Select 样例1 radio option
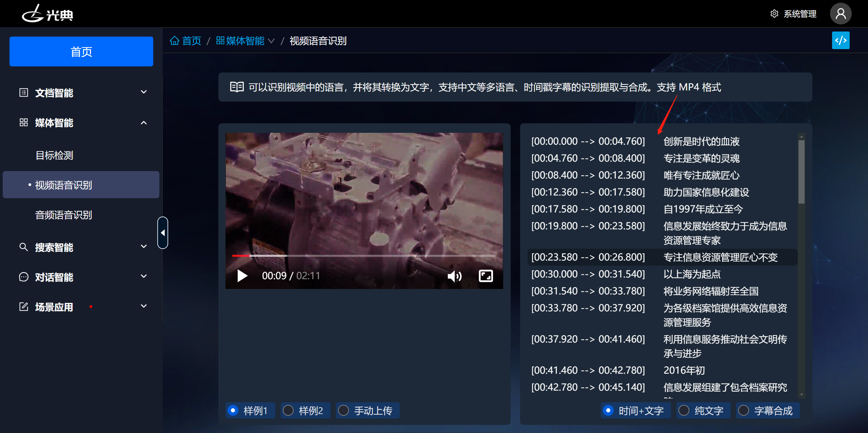Viewport: 868px width, 433px height. coord(250,411)
